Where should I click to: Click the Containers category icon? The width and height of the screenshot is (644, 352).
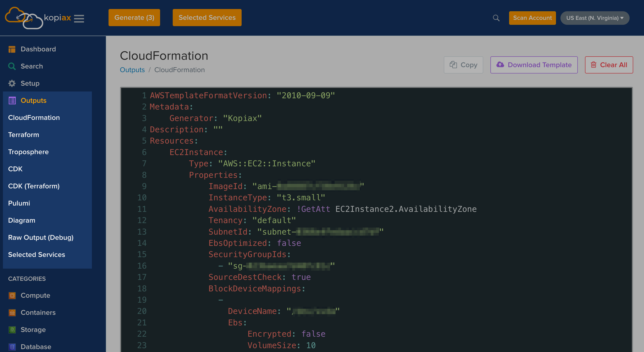click(x=12, y=313)
